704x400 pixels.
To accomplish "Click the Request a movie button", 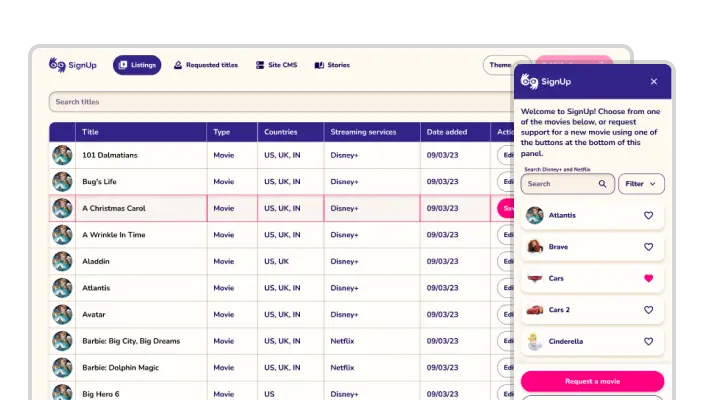I will pos(592,381).
